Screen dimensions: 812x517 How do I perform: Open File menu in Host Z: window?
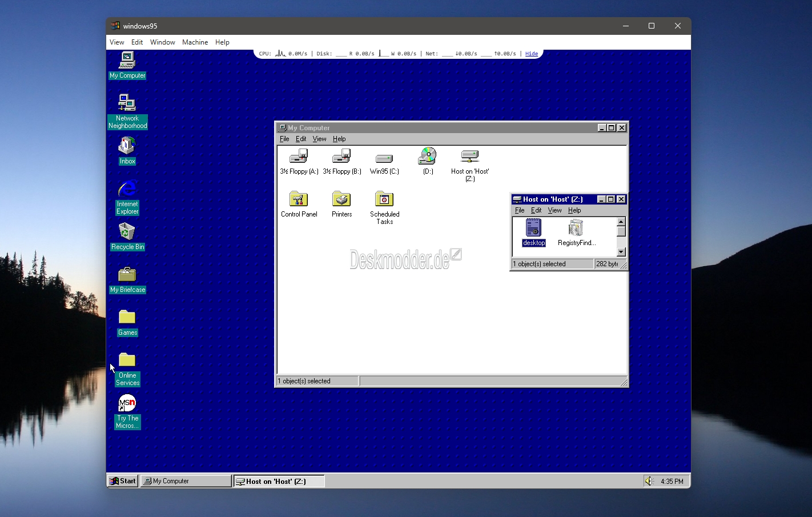point(520,210)
